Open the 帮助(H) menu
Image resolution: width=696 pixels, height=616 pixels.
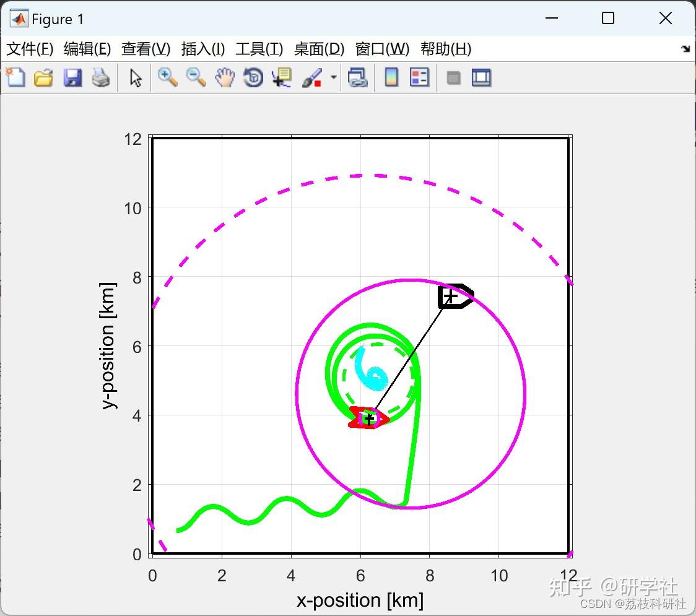pos(446,49)
